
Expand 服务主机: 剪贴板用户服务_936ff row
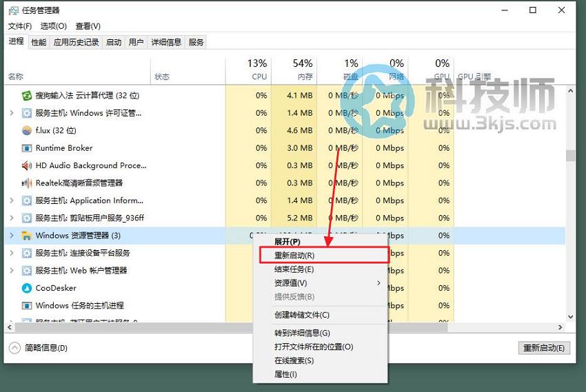pyautogui.click(x=12, y=218)
